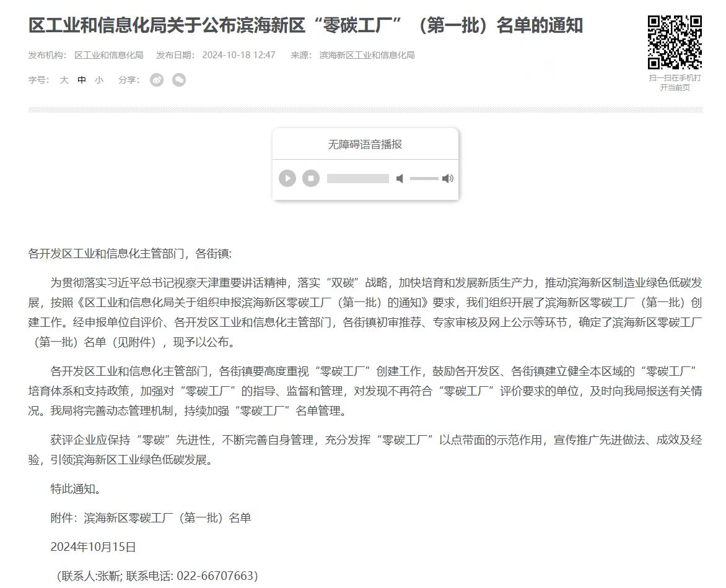Click the QR code image

coord(675,41)
